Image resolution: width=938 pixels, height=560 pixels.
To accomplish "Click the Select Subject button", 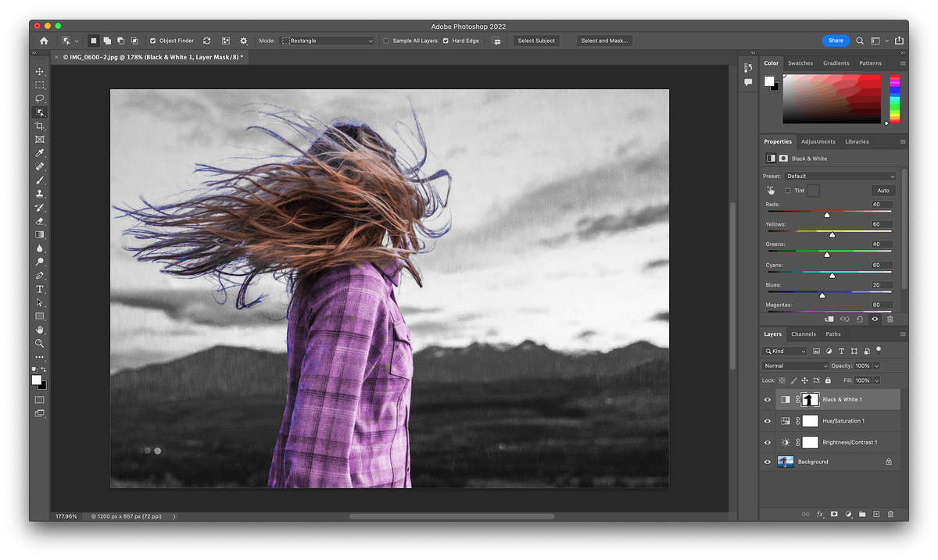I will click(x=535, y=40).
